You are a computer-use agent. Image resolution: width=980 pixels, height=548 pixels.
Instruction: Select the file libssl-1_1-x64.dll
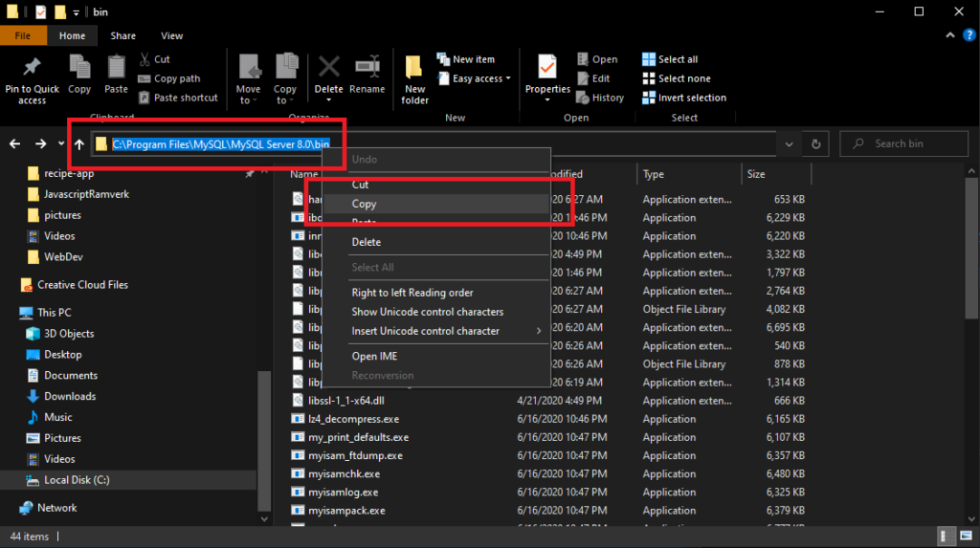[x=345, y=401]
